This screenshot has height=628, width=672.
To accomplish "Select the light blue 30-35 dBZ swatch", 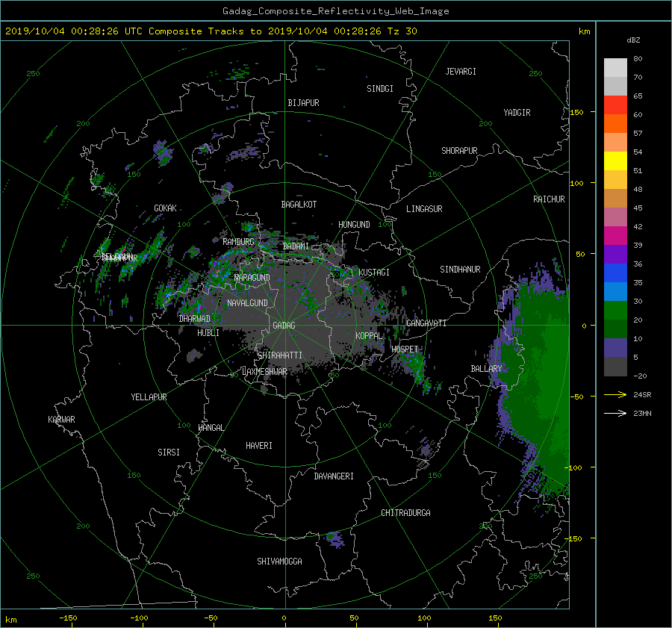I will pyautogui.click(x=615, y=291).
